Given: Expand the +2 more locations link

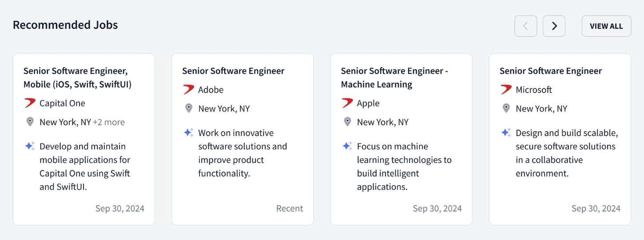Looking at the screenshot, I should 109,122.
